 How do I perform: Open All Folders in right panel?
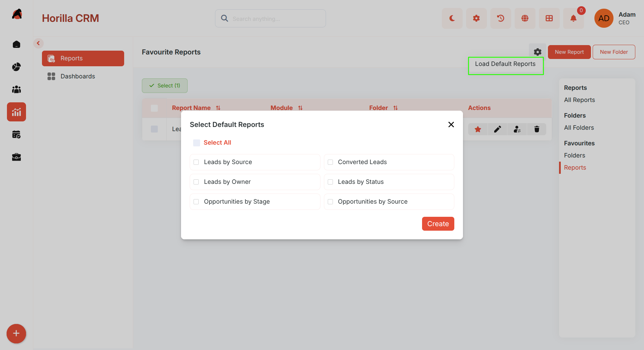click(579, 128)
